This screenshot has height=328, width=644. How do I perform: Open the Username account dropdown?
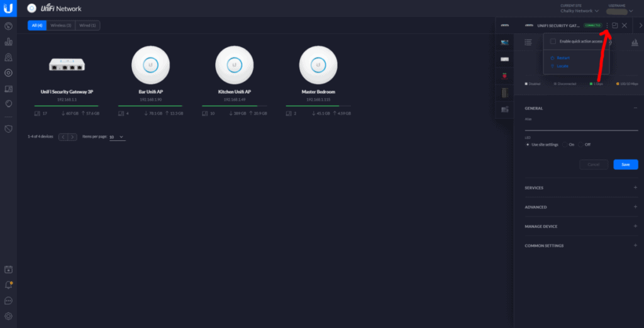click(x=619, y=11)
